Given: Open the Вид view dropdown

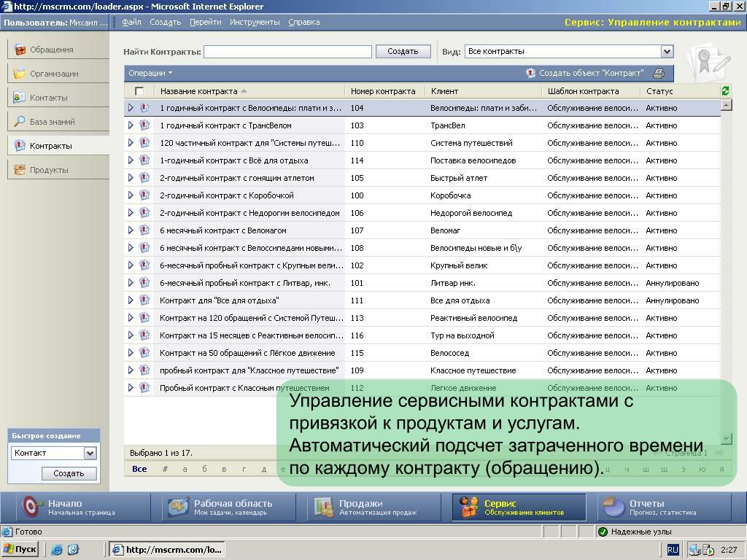Looking at the screenshot, I should click(667, 51).
